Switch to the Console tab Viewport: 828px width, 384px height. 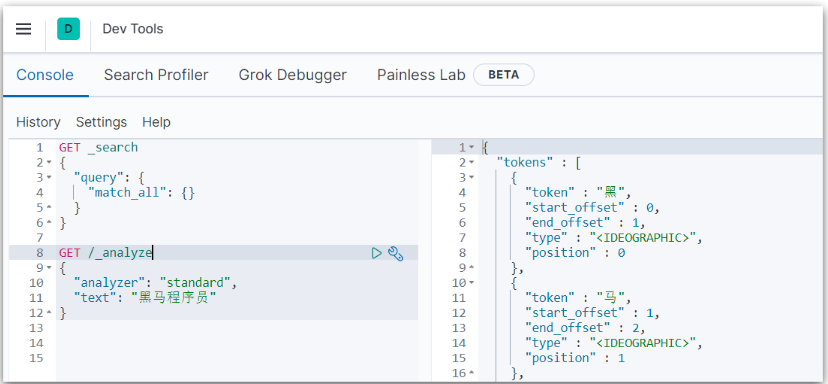(45, 75)
